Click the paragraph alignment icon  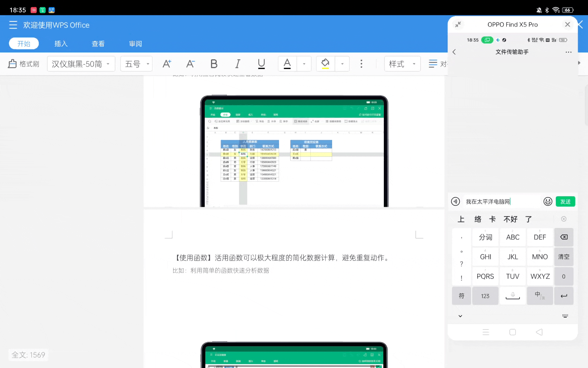[x=433, y=64]
